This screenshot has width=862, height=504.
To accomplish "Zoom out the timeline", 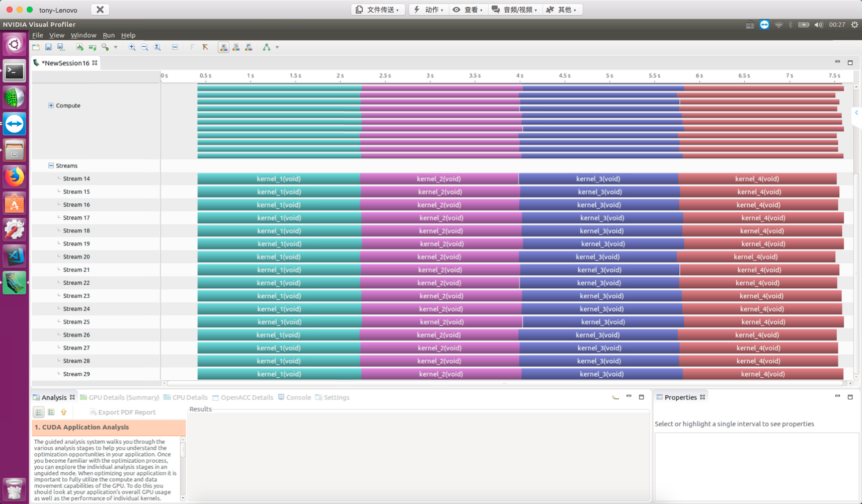I will [x=144, y=47].
